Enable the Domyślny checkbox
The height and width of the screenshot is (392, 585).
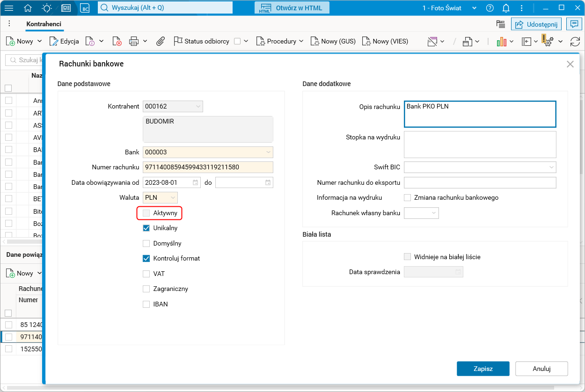point(146,243)
